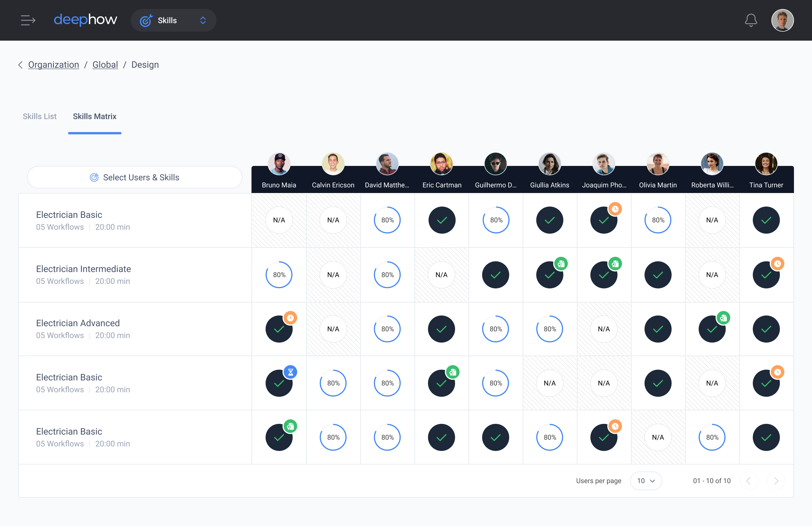The image size is (812, 526).
Task: Click Roberta Willi... column avatar
Action: [712, 164]
